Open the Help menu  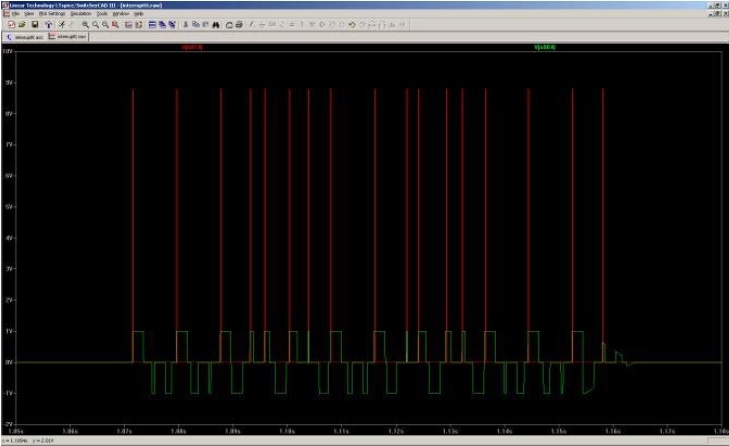(139, 14)
